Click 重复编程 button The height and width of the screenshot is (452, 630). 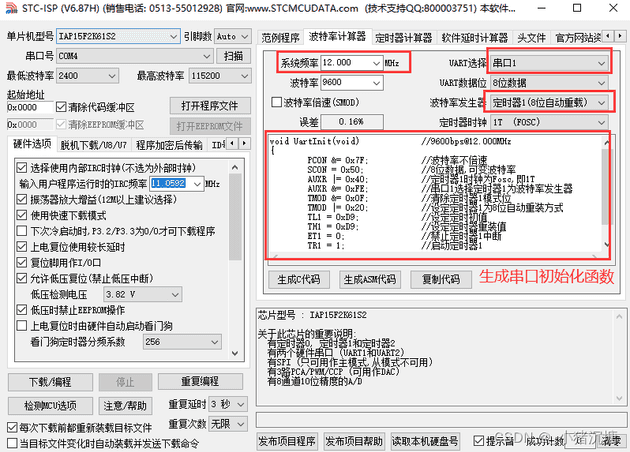[x=200, y=382]
